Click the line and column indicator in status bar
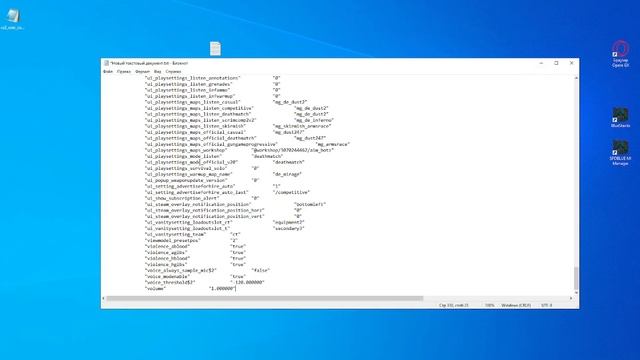Image resolution: width=640 pixels, height=360 pixels. point(453,305)
